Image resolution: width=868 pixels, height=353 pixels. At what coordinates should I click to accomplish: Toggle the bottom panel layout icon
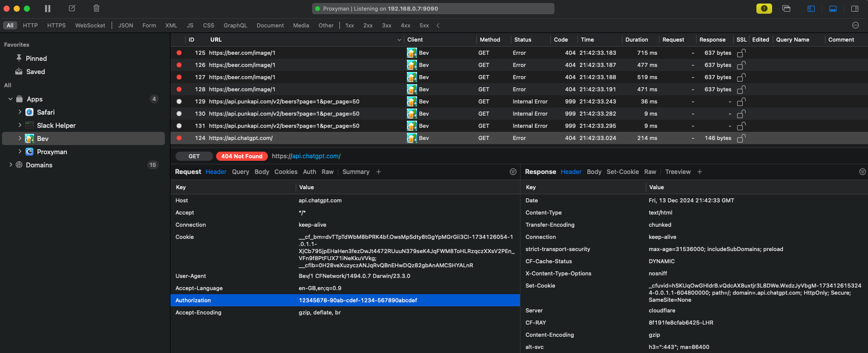pos(833,9)
